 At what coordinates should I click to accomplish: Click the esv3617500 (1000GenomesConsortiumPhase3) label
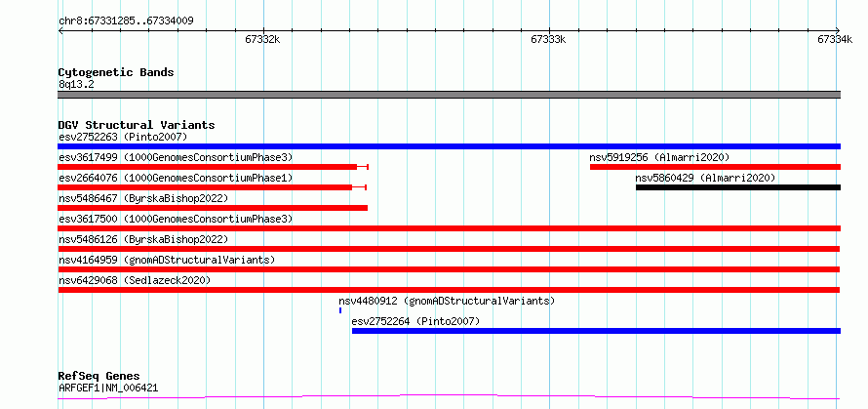[176, 219]
